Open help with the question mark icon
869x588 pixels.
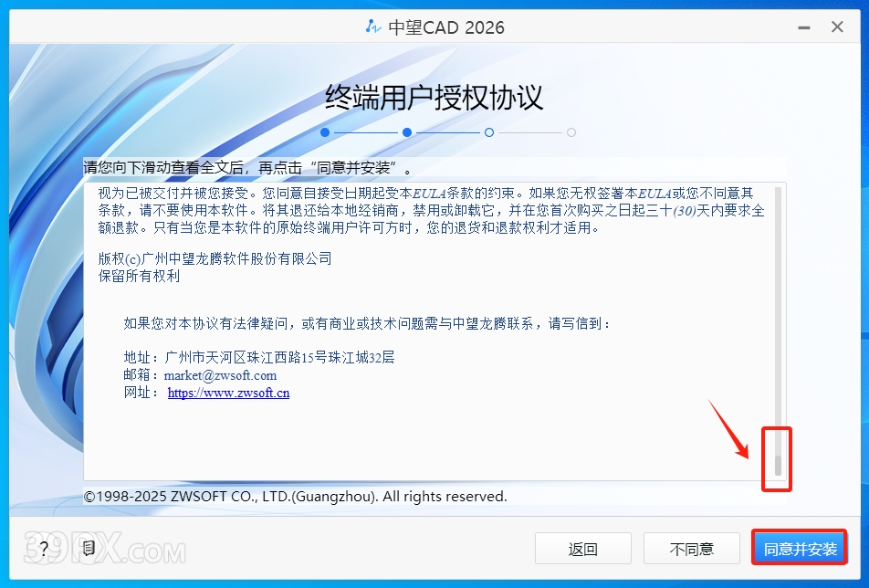pyautogui.click(x=44, y=549)
